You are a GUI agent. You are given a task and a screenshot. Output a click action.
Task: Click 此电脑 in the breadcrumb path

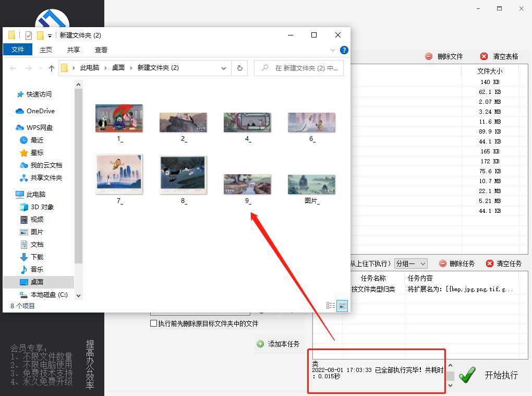[x=90, y=68]
